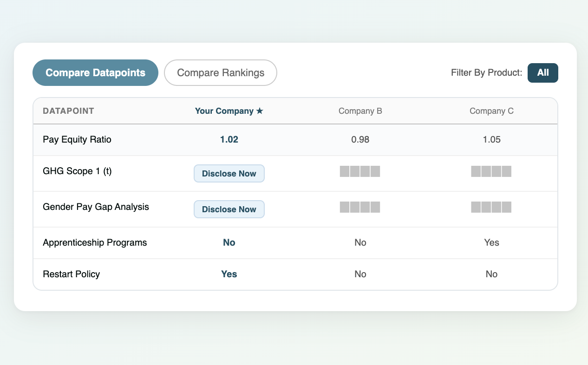Select the Company B column header
The image size is (588, 365).
click(x=360, y=111)
